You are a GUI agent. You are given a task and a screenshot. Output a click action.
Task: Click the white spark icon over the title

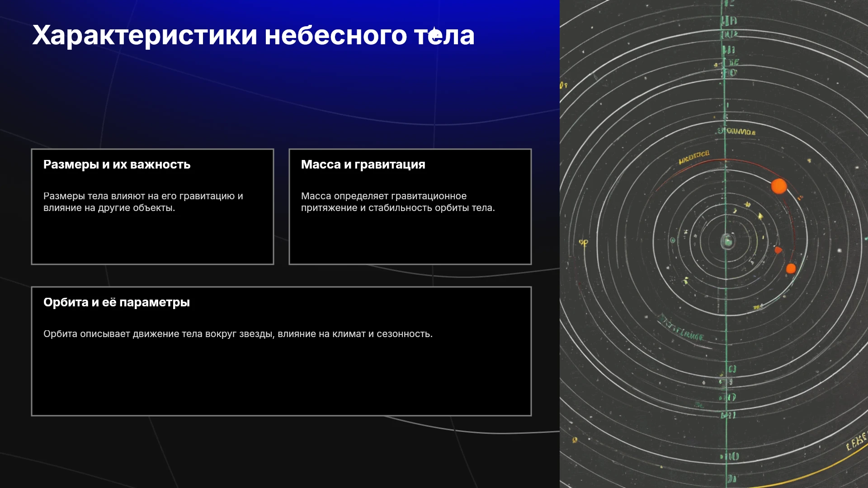pos(434,34)
